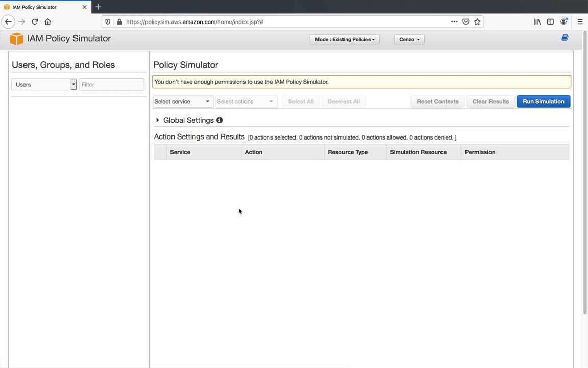Click the IAM Policy Simulator title text
The image size is (588, 368).
tap(69, 38)
